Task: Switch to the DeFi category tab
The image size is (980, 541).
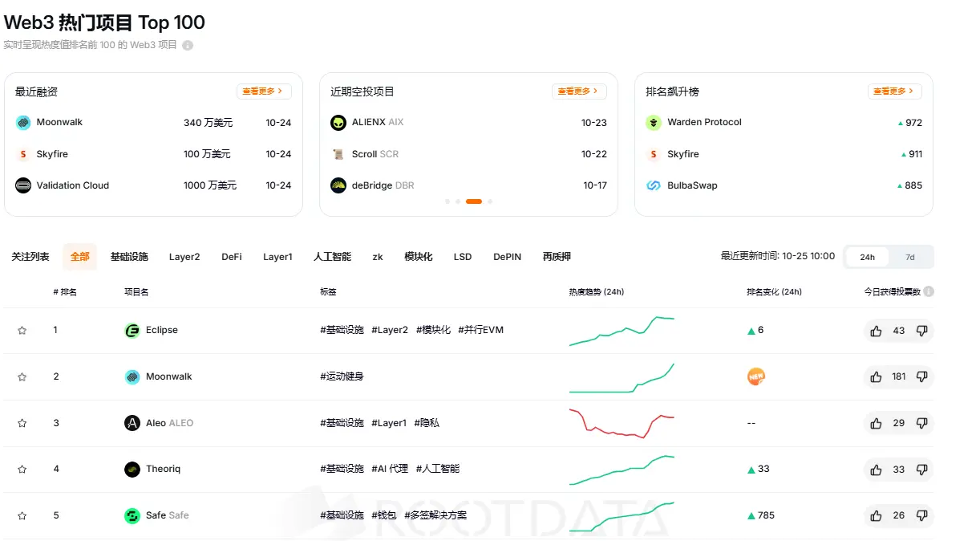Action: pos(231,256)
